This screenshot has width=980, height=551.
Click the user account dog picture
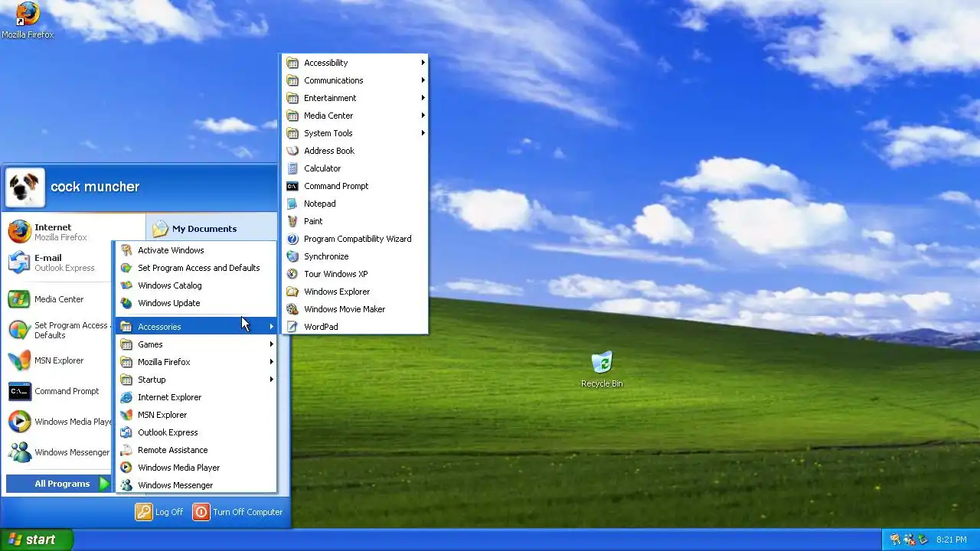pos(24,187)
